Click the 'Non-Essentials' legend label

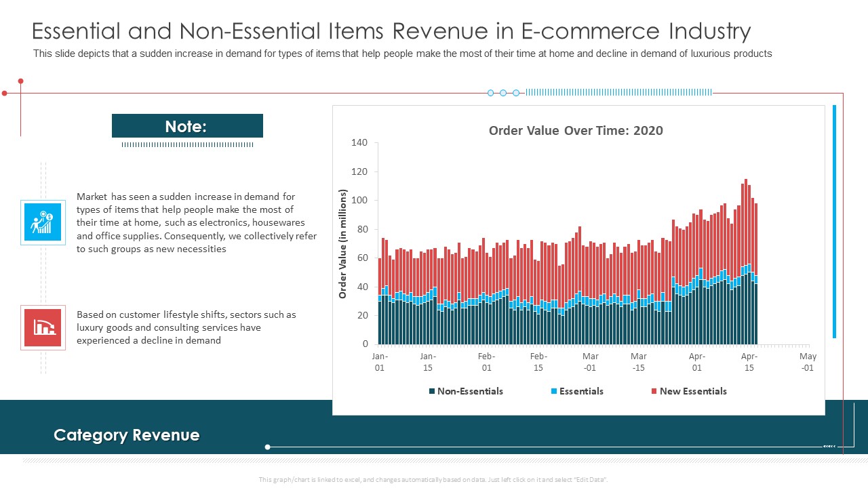click(470, 391)
